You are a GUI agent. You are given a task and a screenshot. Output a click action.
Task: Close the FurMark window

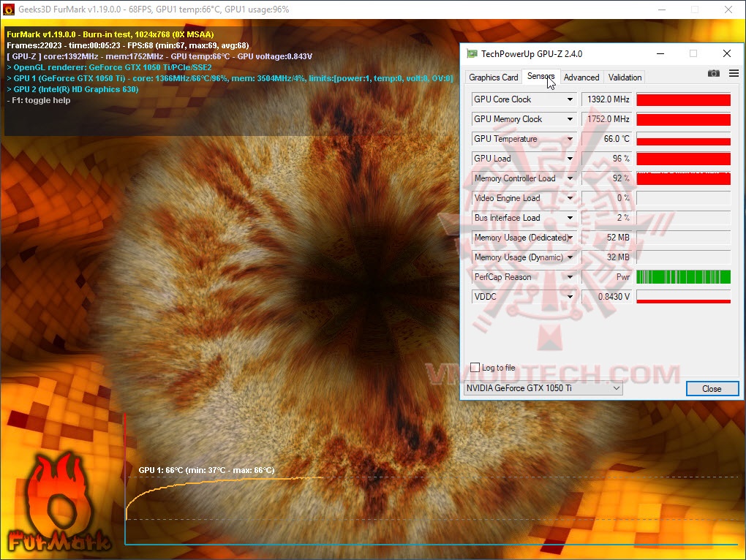(x=728, y=10)
